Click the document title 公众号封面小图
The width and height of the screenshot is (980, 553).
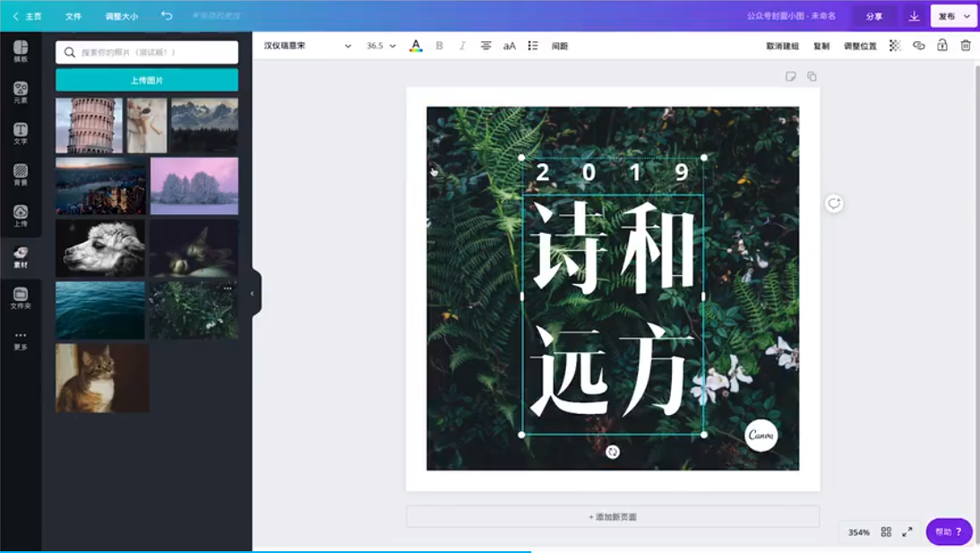[791, 16]
